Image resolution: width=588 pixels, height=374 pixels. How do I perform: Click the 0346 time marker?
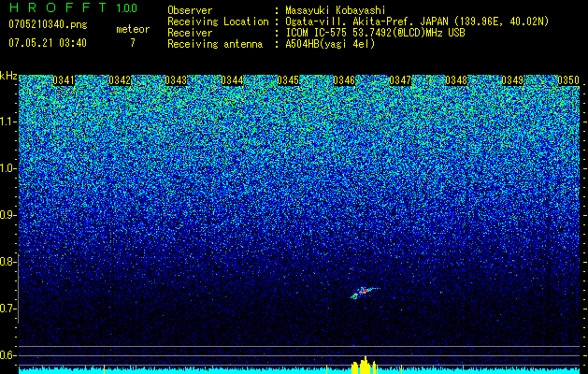click(x=344, y=80)
